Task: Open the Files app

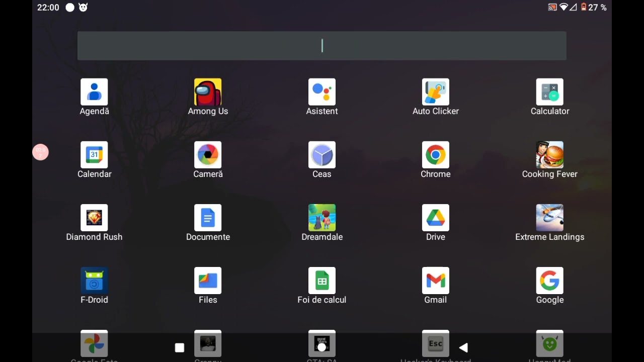Action: (208, 281)
